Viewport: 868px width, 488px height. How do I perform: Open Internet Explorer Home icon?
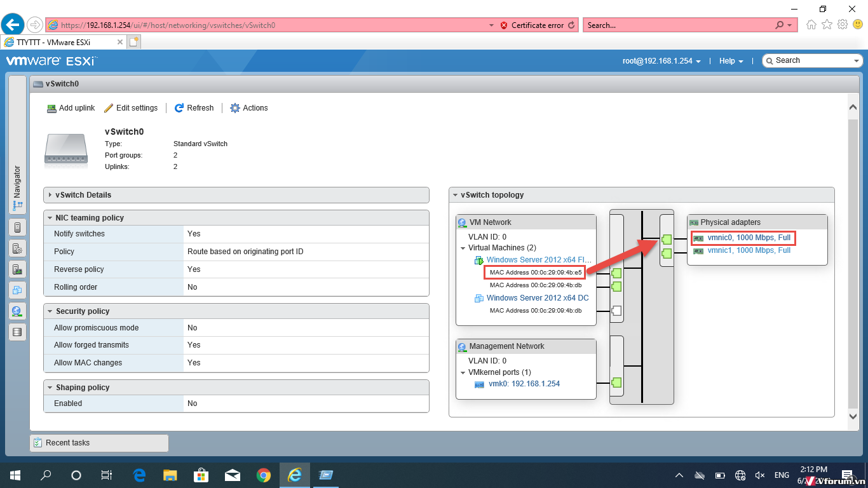coord(811,25)
